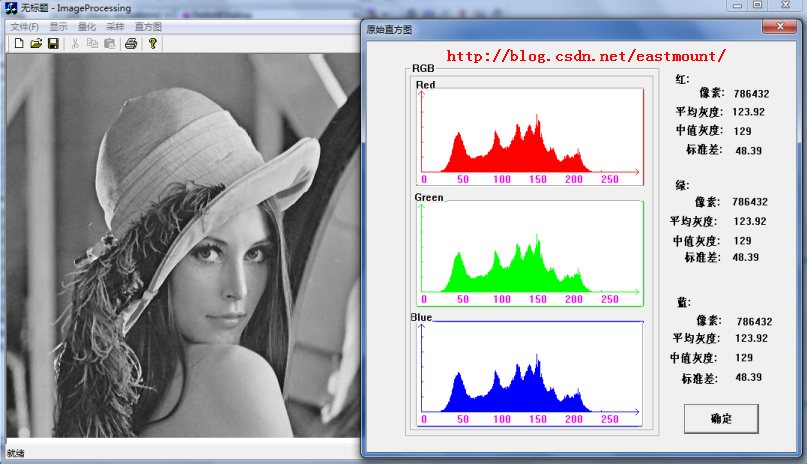
Task: Open the 量化 menu
Action: (86, 27)
